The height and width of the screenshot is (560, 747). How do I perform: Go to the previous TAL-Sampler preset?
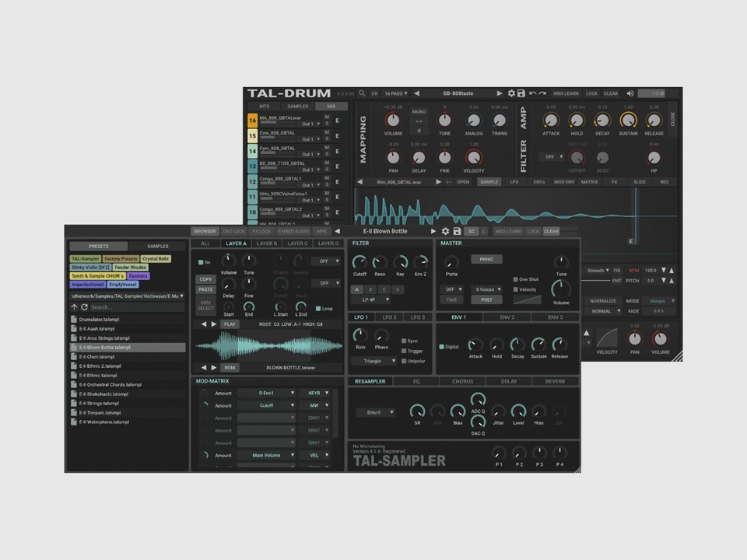pyautogui.click(x=337, y=231)
